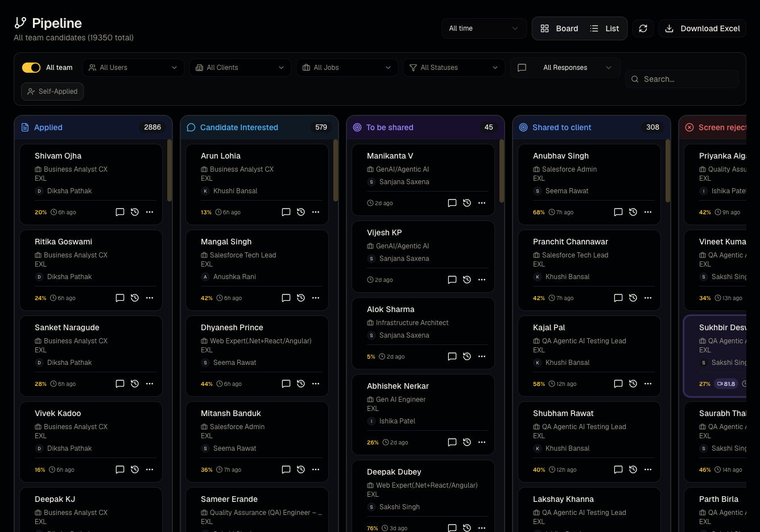View history for Alok Sharma's card
Image resolution: width=760 pixels, height=532 pixels.
click(467, 356)
